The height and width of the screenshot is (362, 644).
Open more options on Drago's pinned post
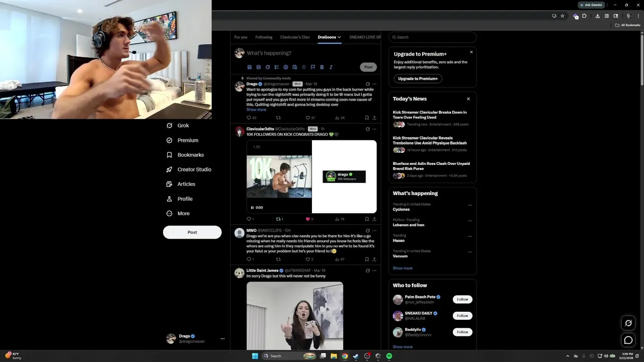(374, 84)
